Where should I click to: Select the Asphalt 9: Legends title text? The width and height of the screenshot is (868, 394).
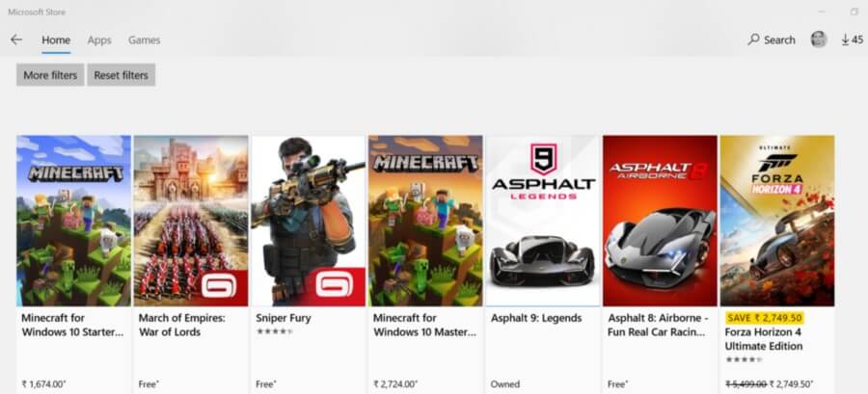click(x=536, y=318)
